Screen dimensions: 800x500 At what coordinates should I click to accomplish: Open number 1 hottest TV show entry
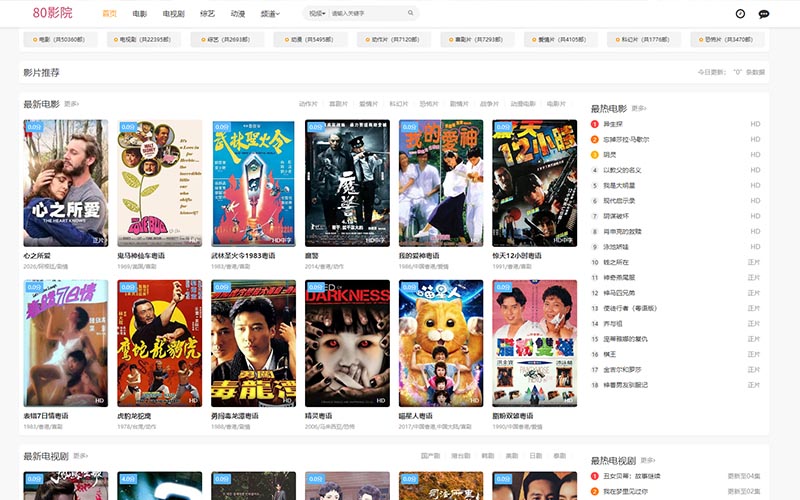tap(632, 476)
